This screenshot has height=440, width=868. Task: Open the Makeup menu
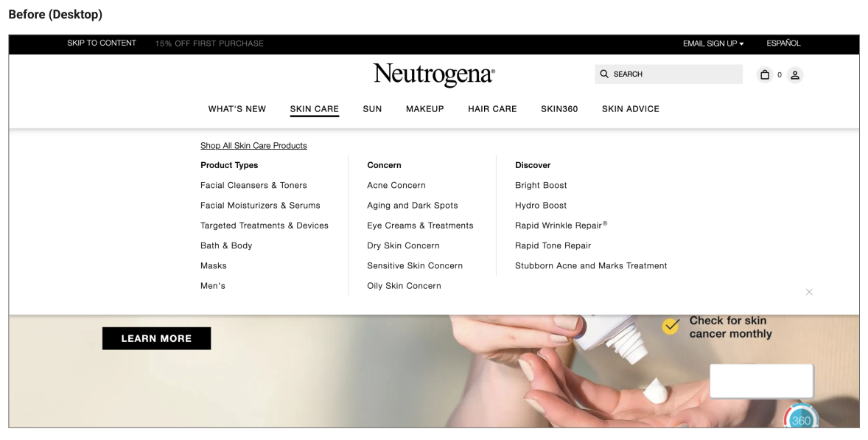click(424, 109)
